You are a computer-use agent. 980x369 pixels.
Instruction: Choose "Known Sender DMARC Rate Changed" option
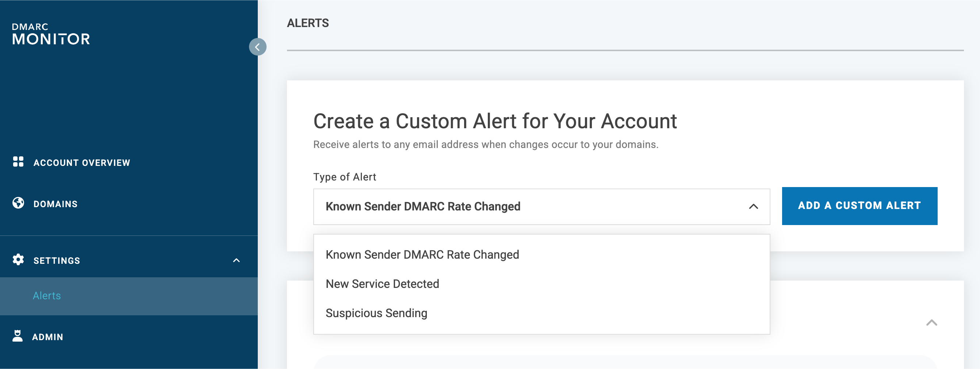tap(422, 254)
